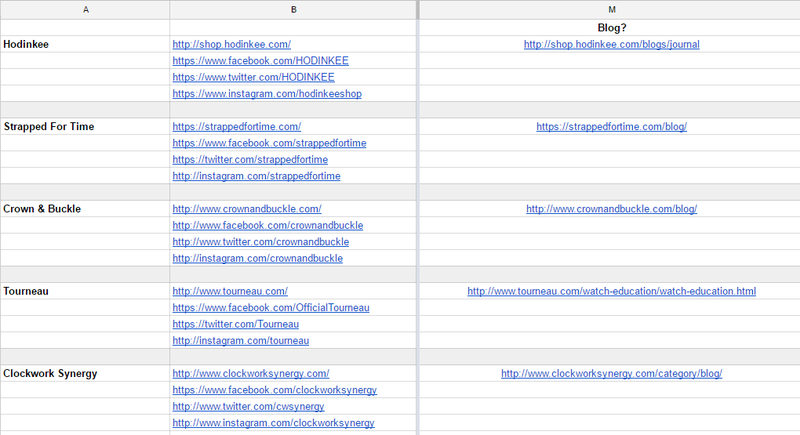800x435 pixels.
Task: Open crownandbuckle.com/blog/ link
Action: [611, 209]
